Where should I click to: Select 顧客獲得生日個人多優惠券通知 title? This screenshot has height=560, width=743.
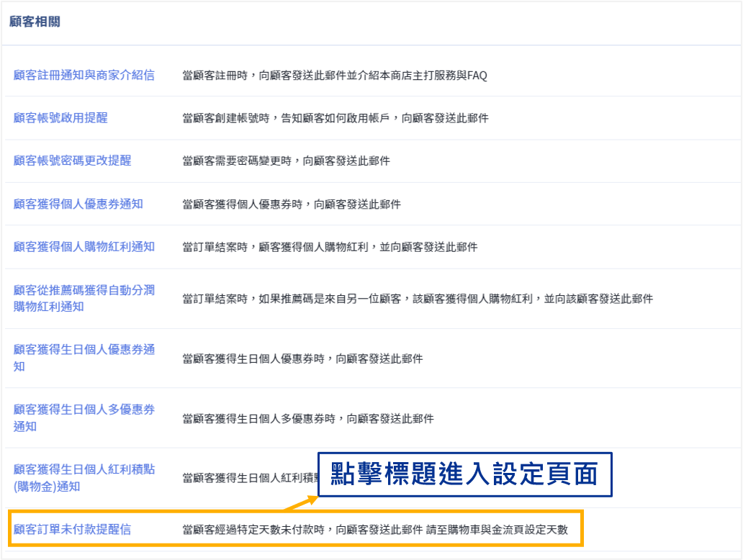click(84, 417)
